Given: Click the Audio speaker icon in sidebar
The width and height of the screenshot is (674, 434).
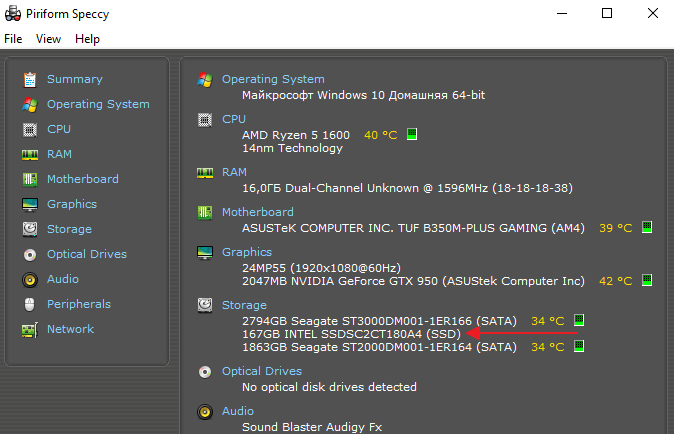Looking at the screenshot, I should click(29, 279).
